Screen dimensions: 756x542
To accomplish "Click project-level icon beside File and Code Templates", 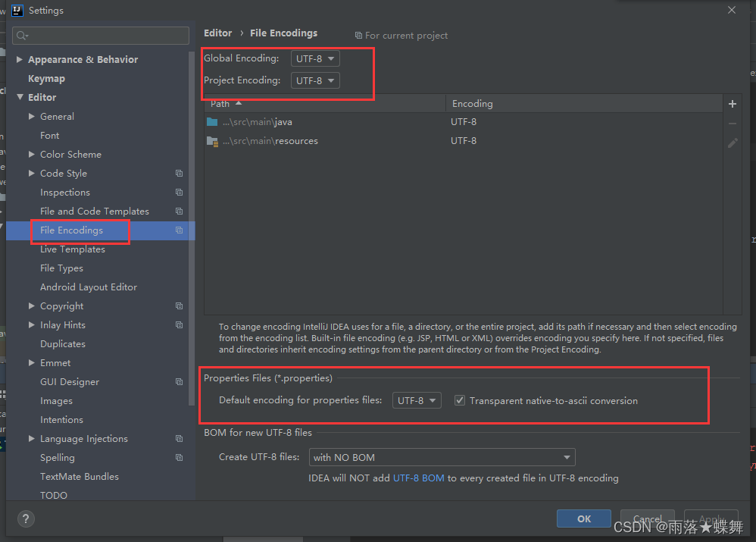I will (180, 211).
